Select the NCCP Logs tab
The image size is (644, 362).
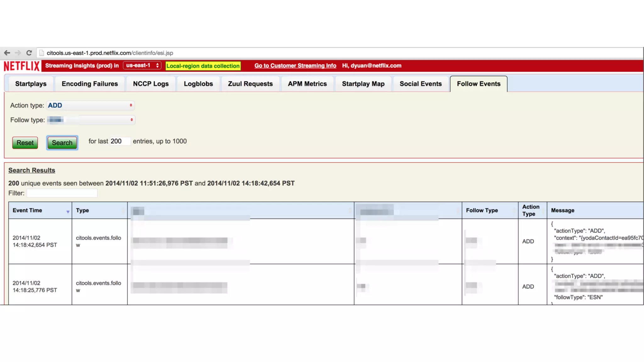[x=151, y=84]
